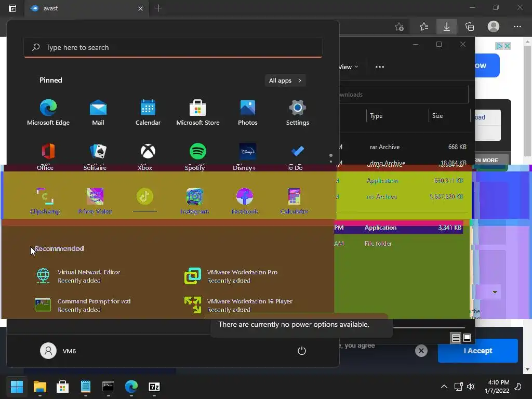532x399 pixels.
Task: Click the Start button on taskbar
Action: (17, 387)
